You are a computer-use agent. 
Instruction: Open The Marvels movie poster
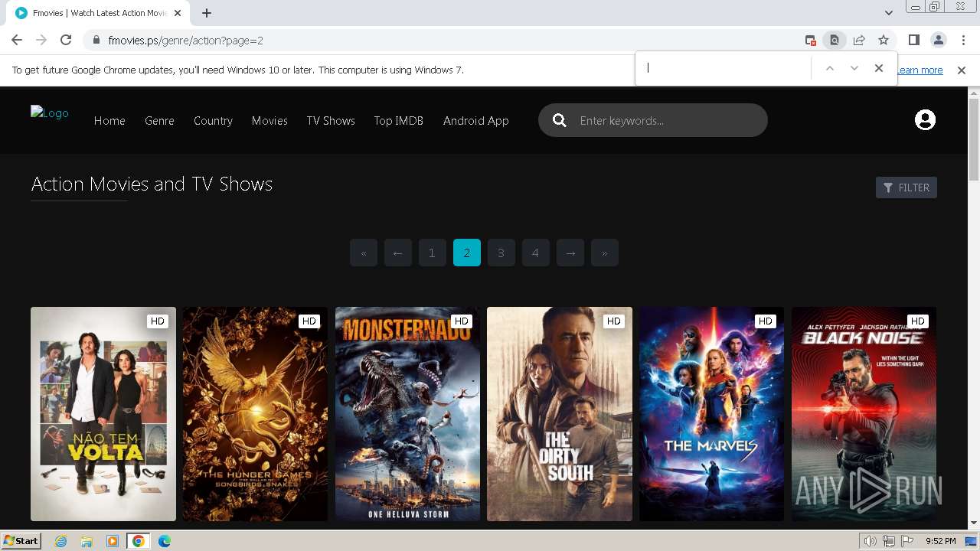pyautogui.click(x=711, y=414)
